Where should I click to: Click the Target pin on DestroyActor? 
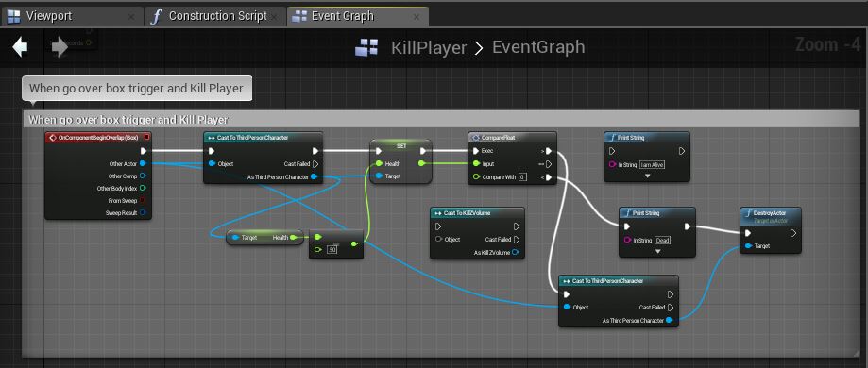[749, 245]
